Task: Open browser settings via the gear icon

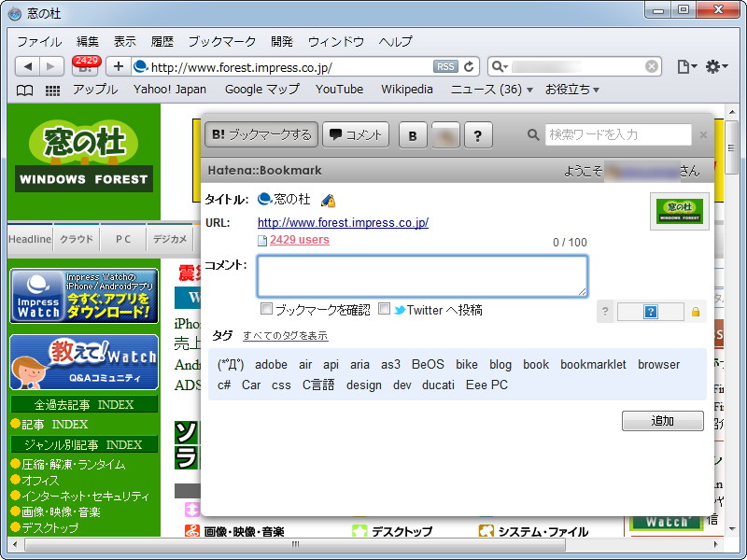Action: click(713, 65)
